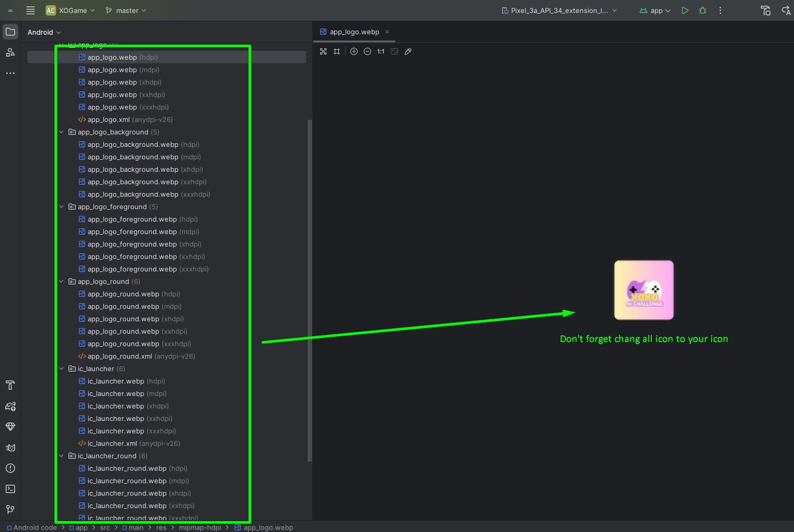
Task: Start debugging with the Debug bug icon
Action: pyautogui.click(x=703, y=10)
